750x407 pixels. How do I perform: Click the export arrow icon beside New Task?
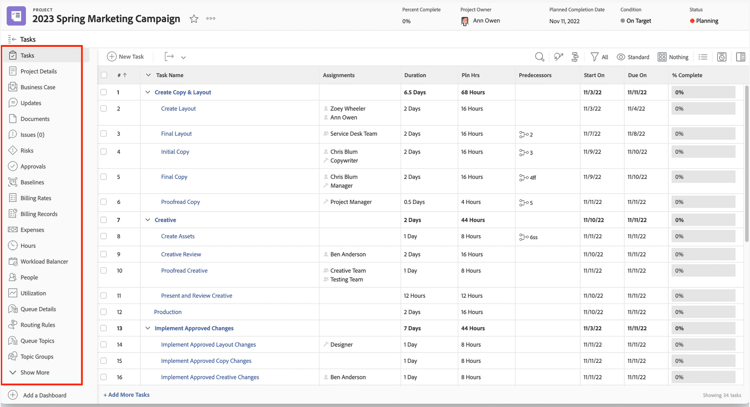point(169,57)
